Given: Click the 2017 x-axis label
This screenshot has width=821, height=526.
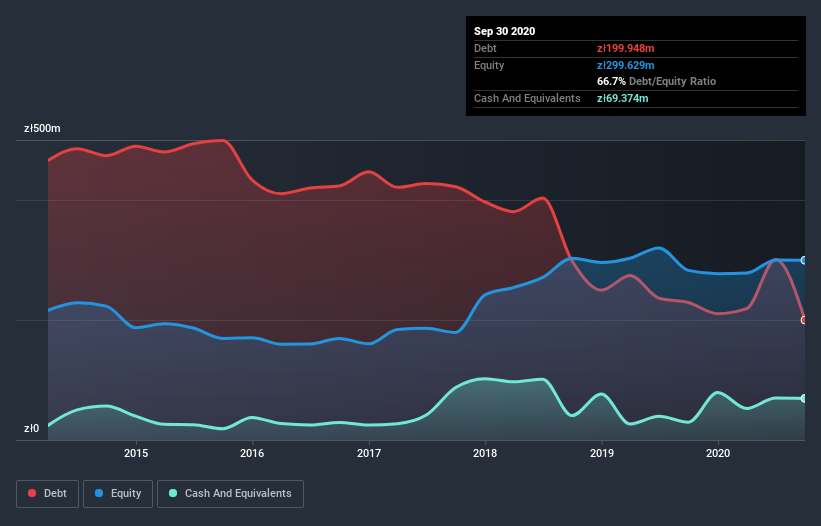Looking at the screenshot, I should tap(369, 453).
